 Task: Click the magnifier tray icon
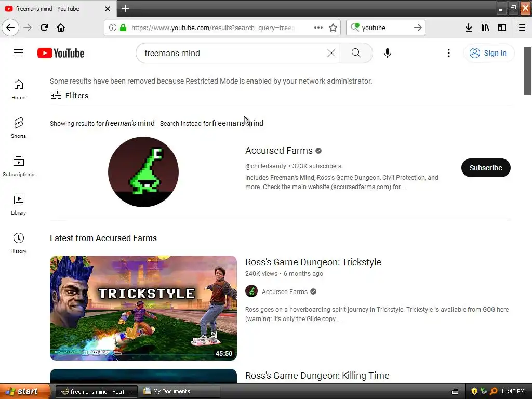tap(494, 391)
